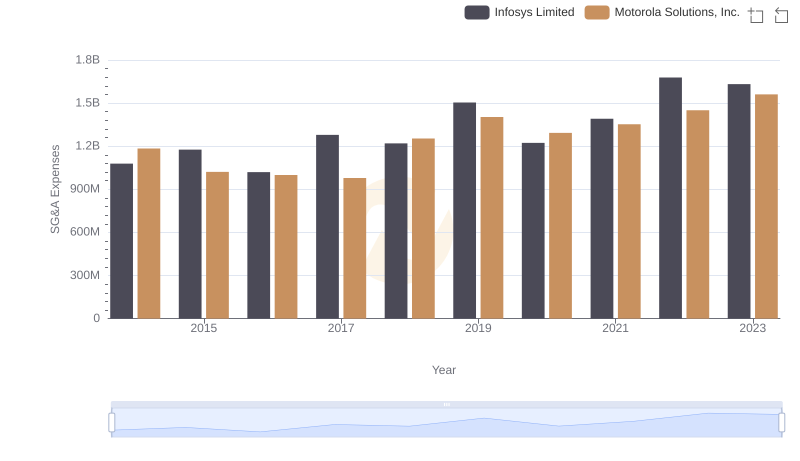
Task: Click the Motorola Solutions, Inc. legend label
Action: point(677,12)
